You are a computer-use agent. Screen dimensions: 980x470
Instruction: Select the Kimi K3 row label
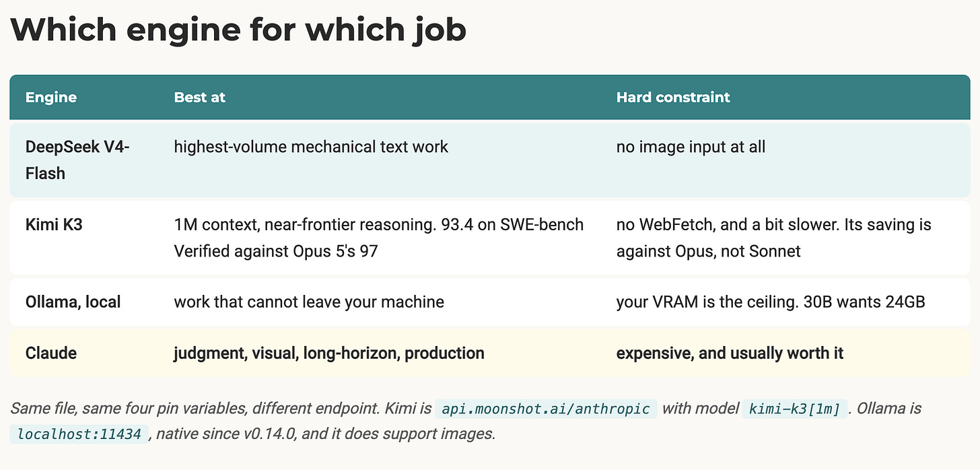coord(54,224)
